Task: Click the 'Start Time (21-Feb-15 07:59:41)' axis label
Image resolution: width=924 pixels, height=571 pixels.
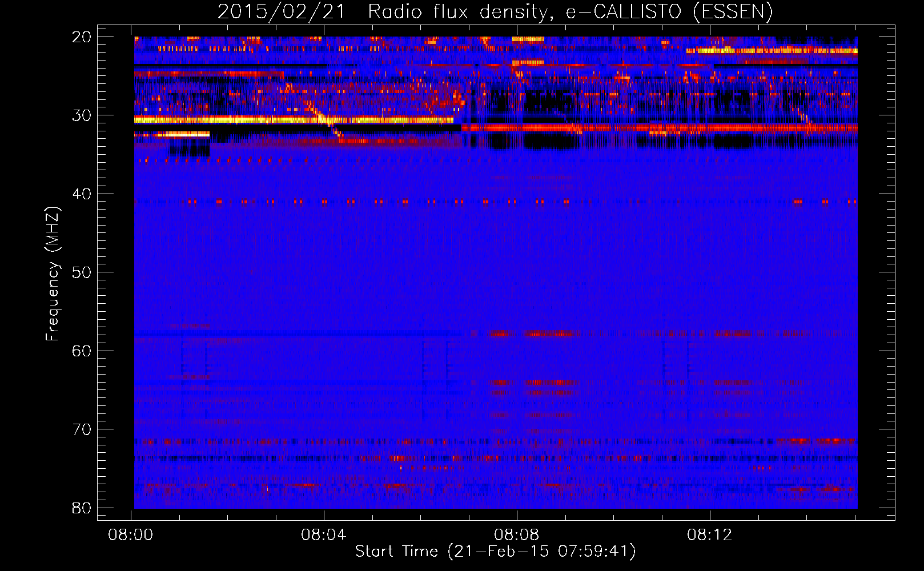Action: coord(496,552)
